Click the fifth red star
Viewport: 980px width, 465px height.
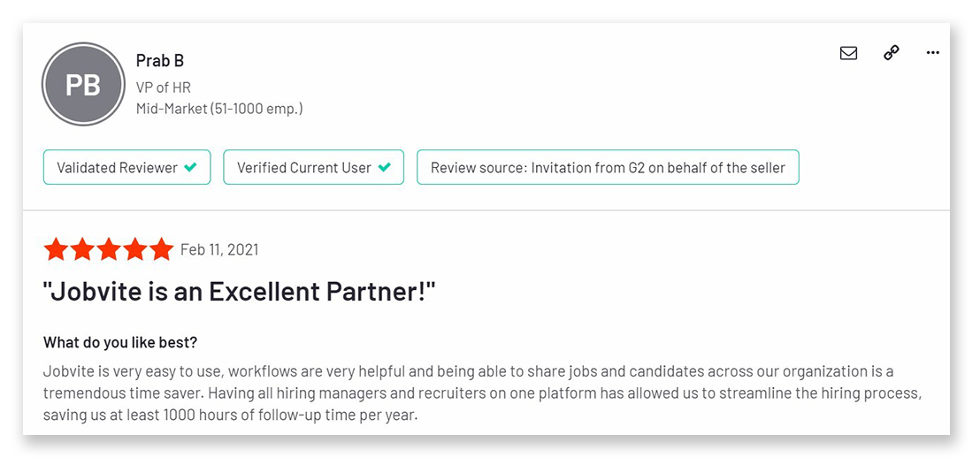coord(161,249)
